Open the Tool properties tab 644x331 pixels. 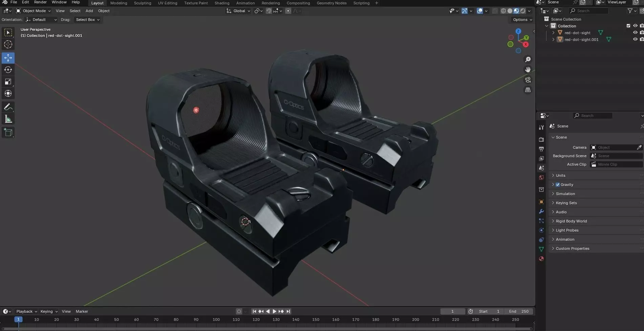(541, 127)
